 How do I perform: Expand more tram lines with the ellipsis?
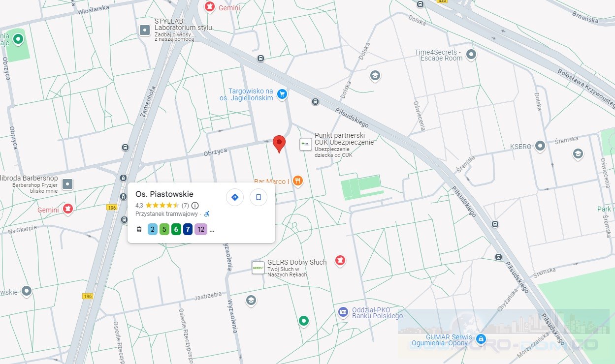(212, 230)
